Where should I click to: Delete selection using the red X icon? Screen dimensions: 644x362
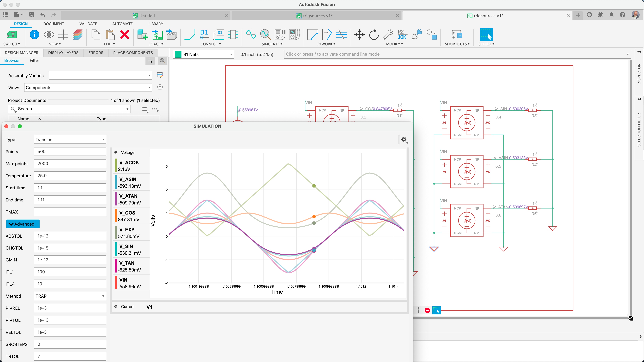pos(124,35)
